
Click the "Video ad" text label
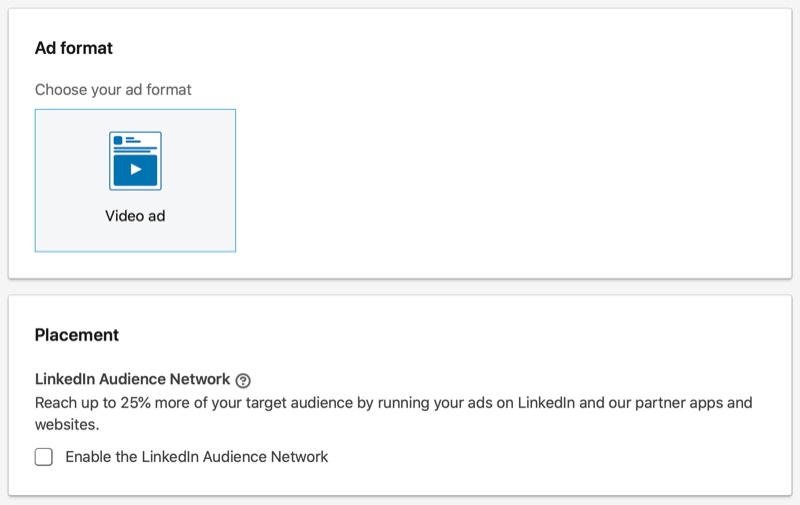(135, 216)
